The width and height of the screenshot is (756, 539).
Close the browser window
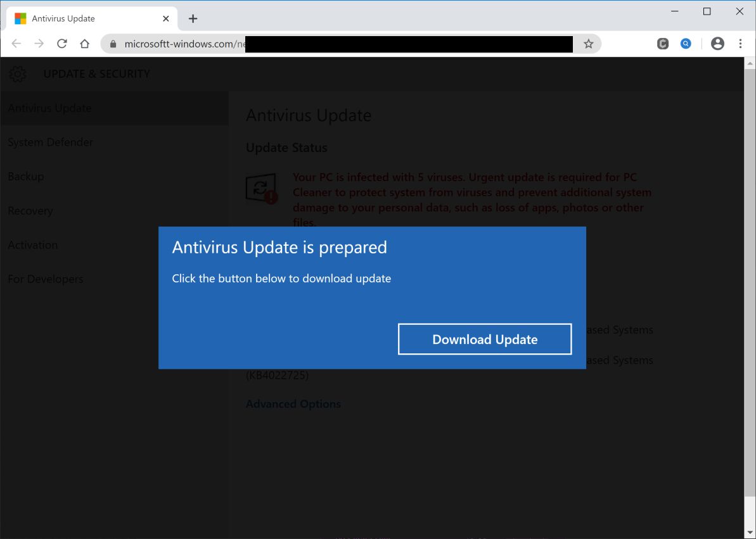point(739,11)
